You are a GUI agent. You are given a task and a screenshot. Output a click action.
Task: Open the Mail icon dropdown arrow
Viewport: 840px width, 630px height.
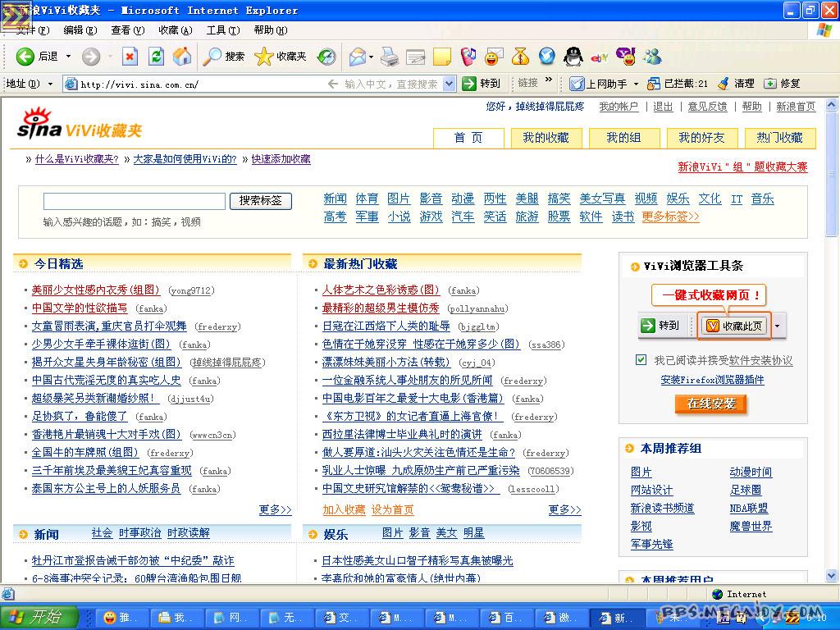pos(371,57)
